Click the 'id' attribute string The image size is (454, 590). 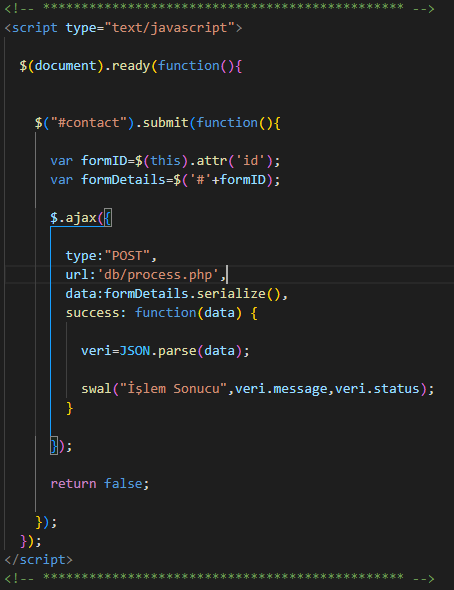[251, 161]
